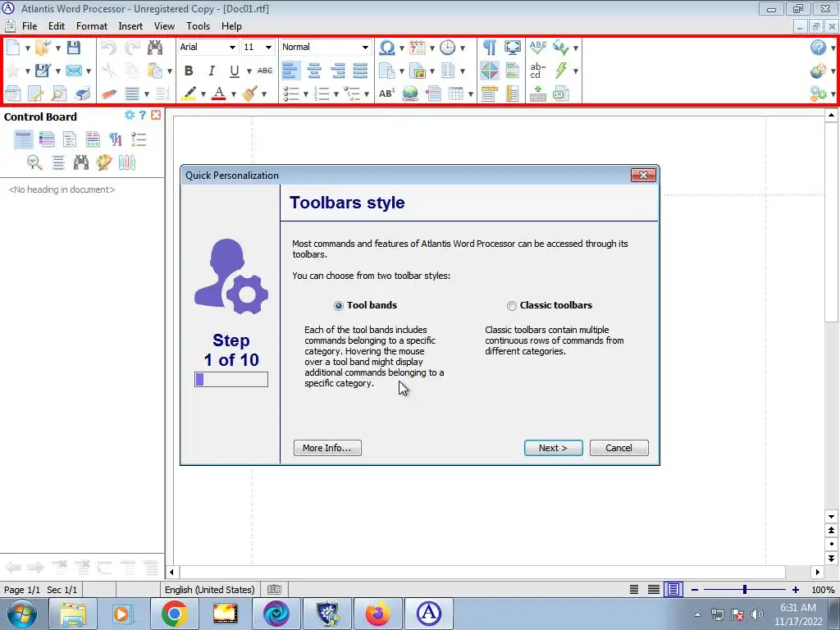
Task: Toggle Italic formatting
Action: click(x=212, y=71)
